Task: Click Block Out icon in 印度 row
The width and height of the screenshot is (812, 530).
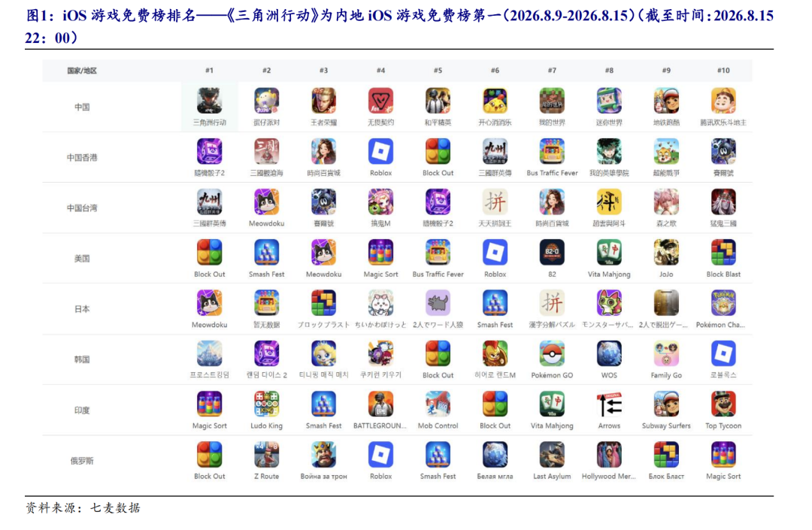Action: click(x=495, y=404)
